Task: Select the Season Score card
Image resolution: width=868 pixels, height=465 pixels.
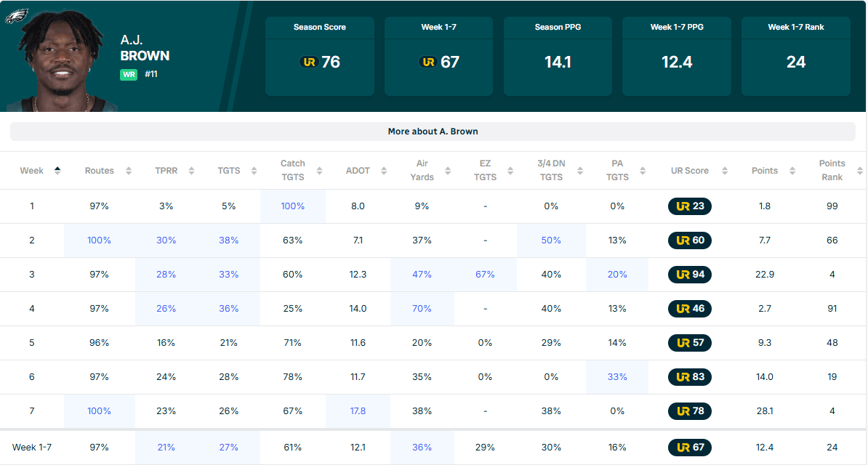Action: [x=319, y=56]
